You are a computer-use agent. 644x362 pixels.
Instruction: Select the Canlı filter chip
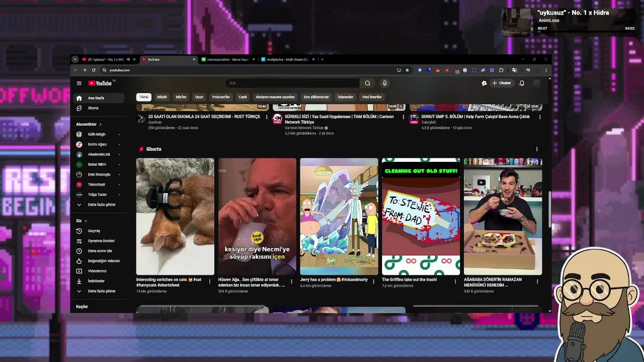243,97
